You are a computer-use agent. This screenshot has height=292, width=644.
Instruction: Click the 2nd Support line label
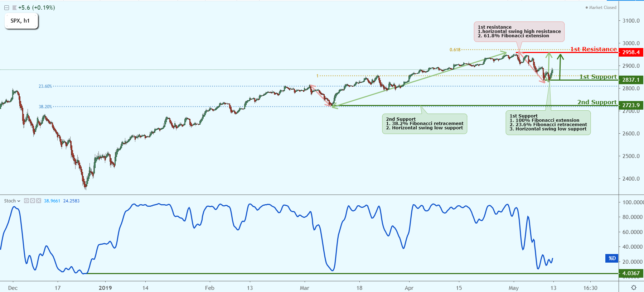pos(597,102)
